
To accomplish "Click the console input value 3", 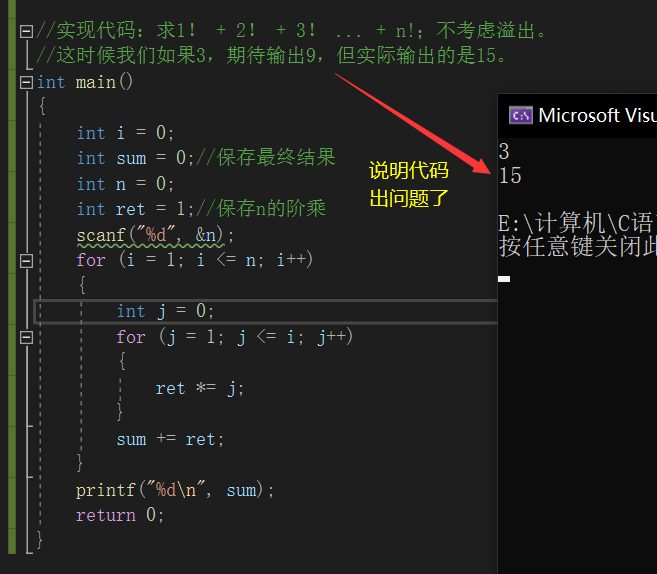I will point(504,152).
